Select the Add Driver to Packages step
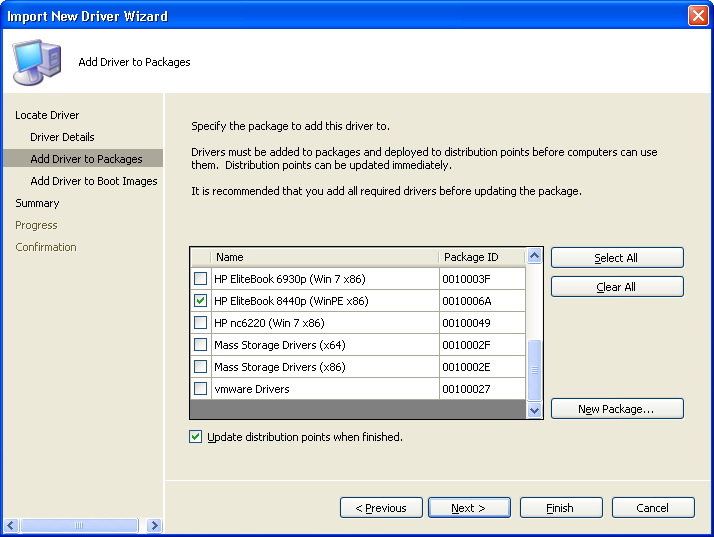 [x=83, y=159]
